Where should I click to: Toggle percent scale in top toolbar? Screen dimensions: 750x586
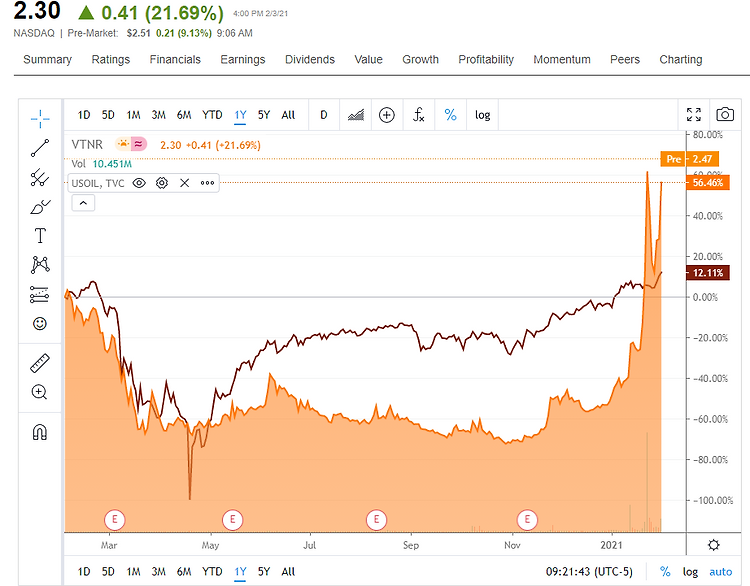click(x=450, y=115)
